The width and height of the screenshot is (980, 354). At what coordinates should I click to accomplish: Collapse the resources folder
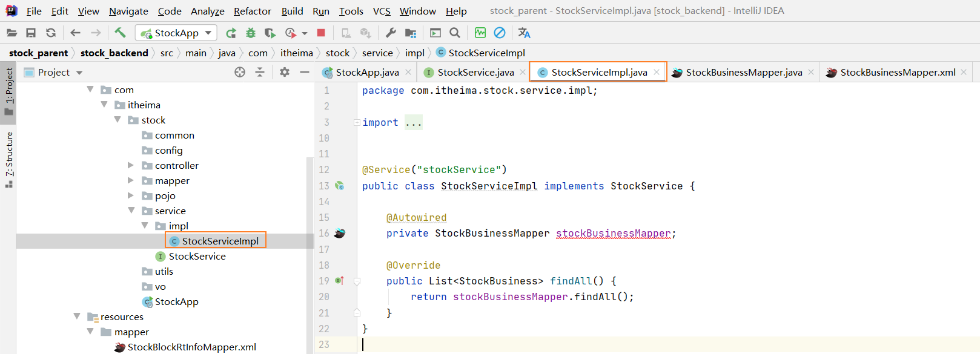pyautogui.click(x=77, y=316)
